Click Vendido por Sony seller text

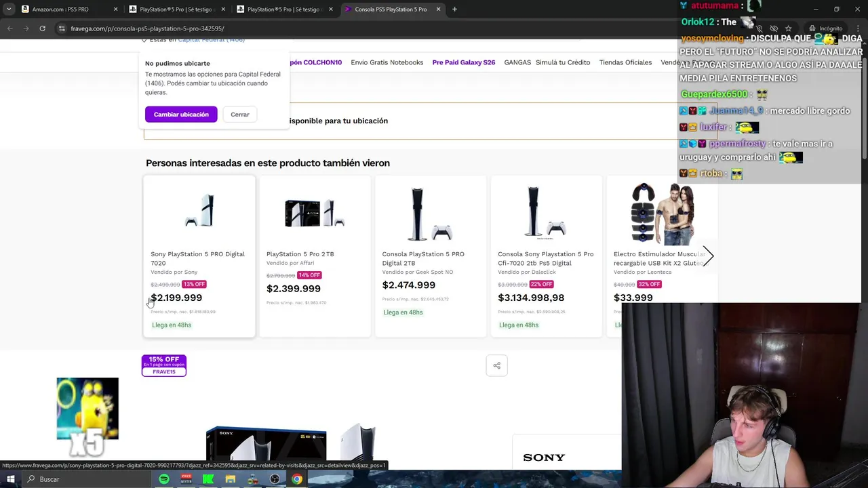[x=174, y=272]
